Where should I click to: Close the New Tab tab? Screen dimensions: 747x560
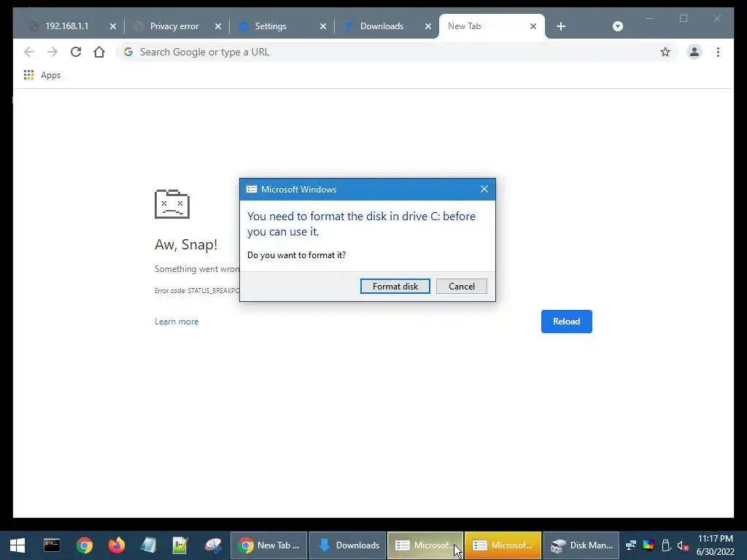[x=533, y=26]
